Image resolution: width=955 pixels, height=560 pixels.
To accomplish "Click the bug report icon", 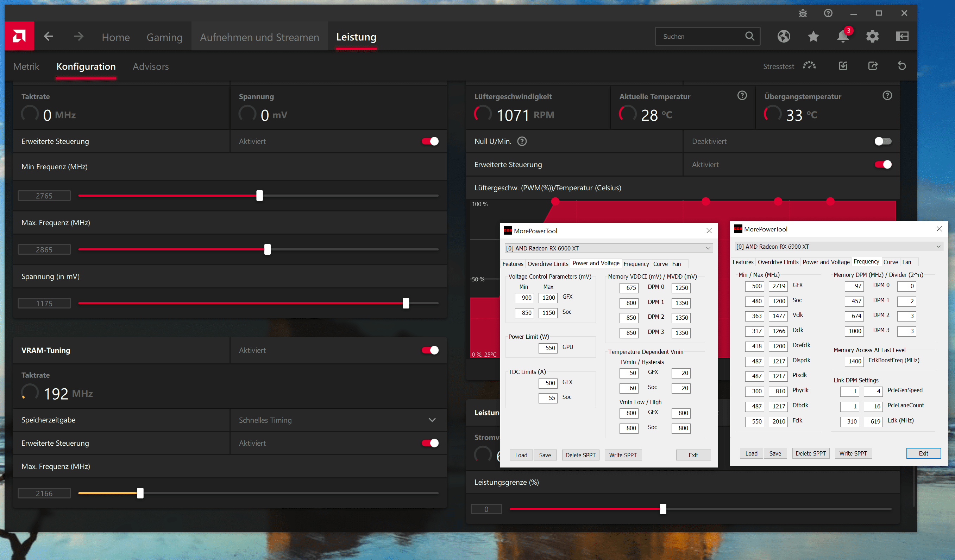I will click(x=803, y=13).
